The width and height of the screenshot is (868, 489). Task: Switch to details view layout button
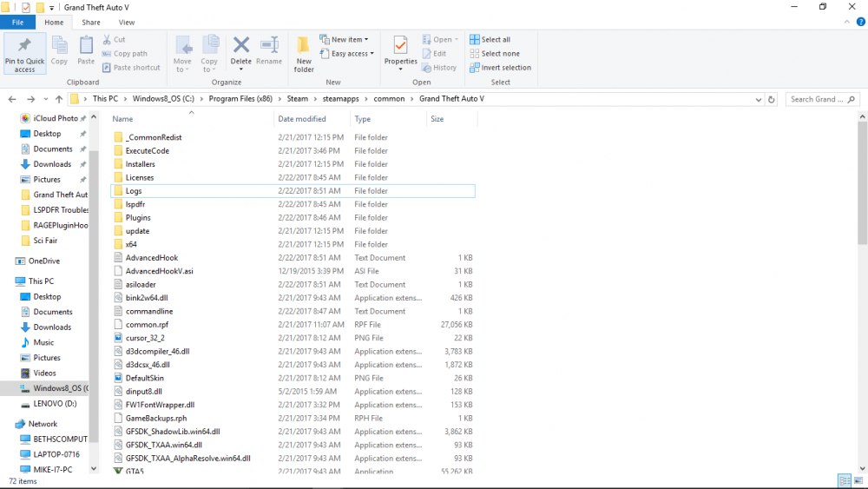[845, 480]
